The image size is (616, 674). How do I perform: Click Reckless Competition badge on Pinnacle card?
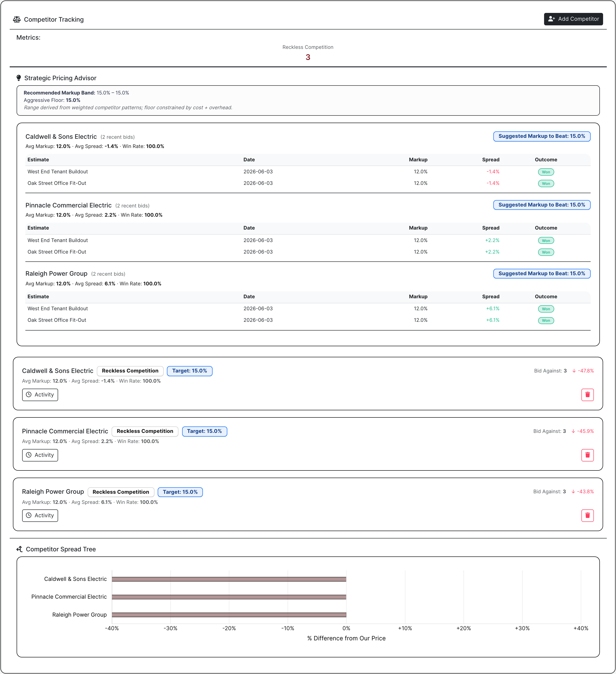tap(145, 431)
